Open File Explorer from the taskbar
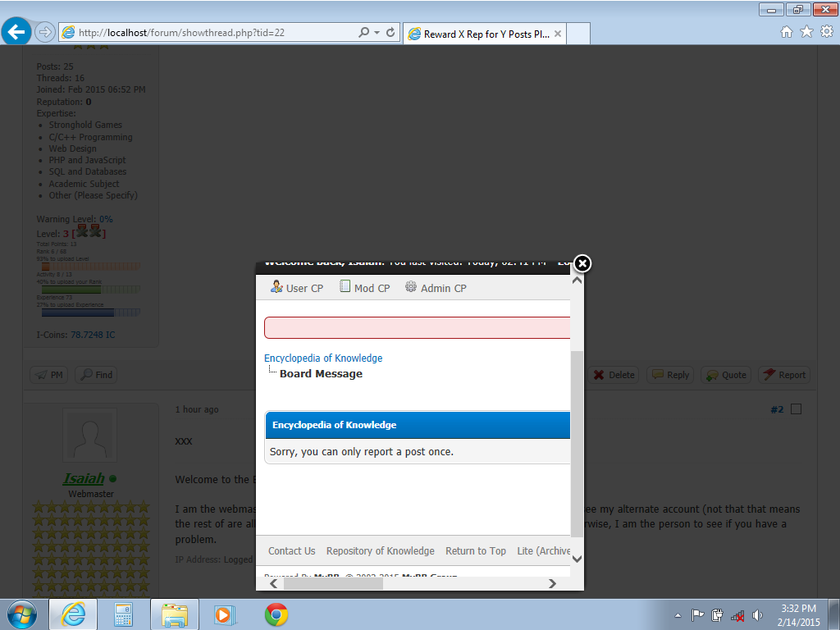The width and height of the screenshot is (840, 630). (175, 614)
